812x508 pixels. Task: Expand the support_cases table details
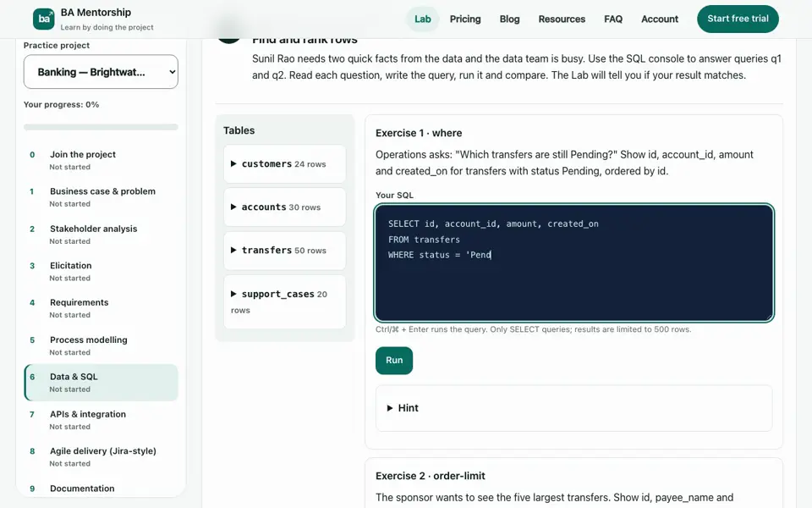coord(284,301)
